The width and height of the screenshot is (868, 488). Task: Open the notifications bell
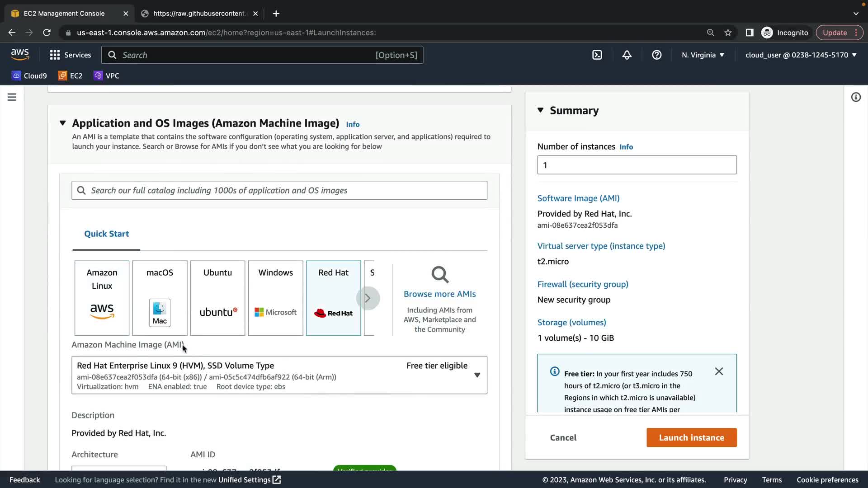[627, 55]
